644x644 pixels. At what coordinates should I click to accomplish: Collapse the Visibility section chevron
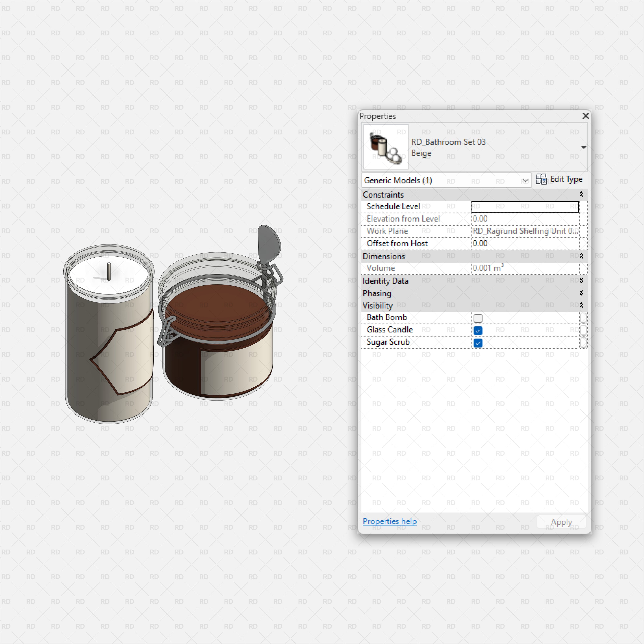coord(581,305)
